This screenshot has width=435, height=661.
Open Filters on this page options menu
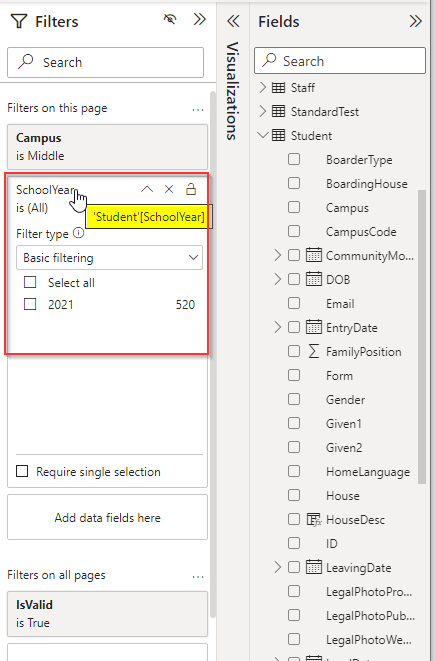pos(198,110)
